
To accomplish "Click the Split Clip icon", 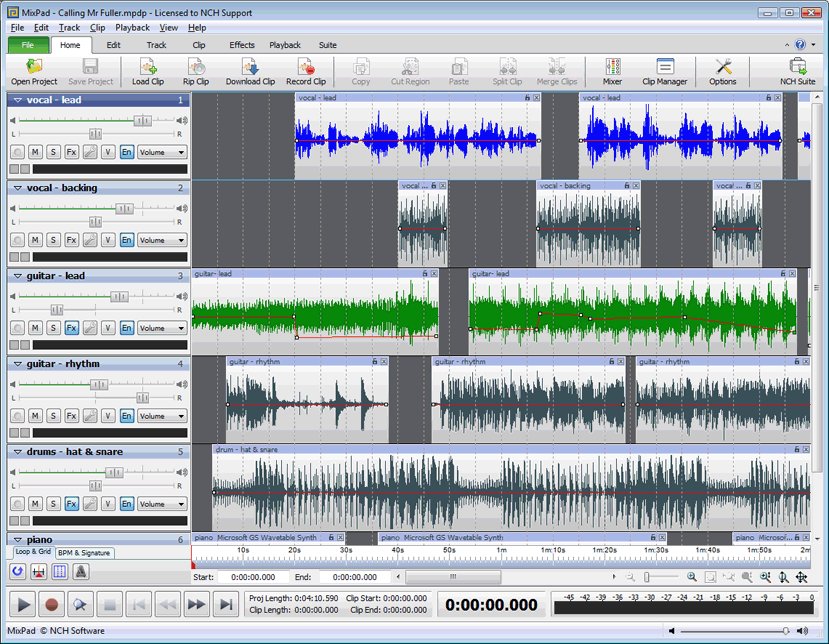I will [507, 68].
